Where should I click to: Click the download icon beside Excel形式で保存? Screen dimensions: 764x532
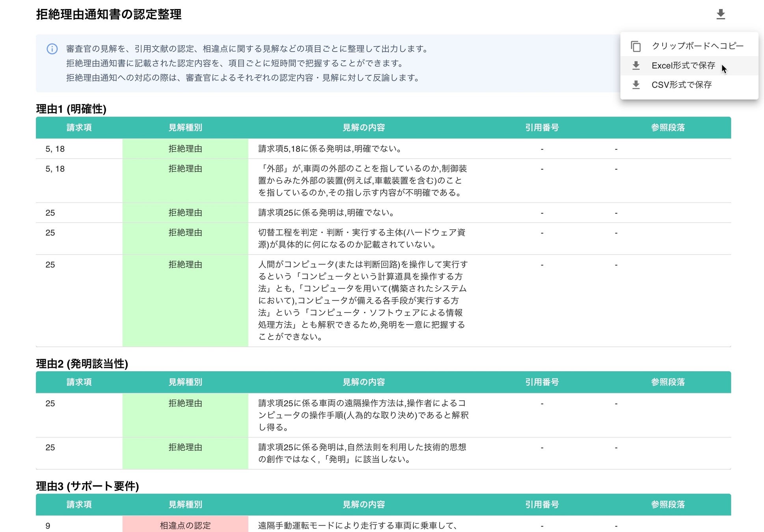pyautogui.click(x=635, y=65)
